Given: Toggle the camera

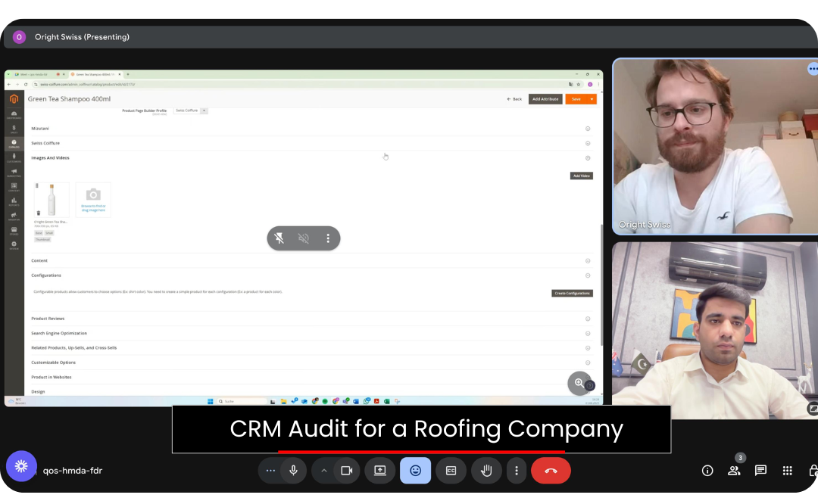Looking at the screenshot, I should 346,471.
